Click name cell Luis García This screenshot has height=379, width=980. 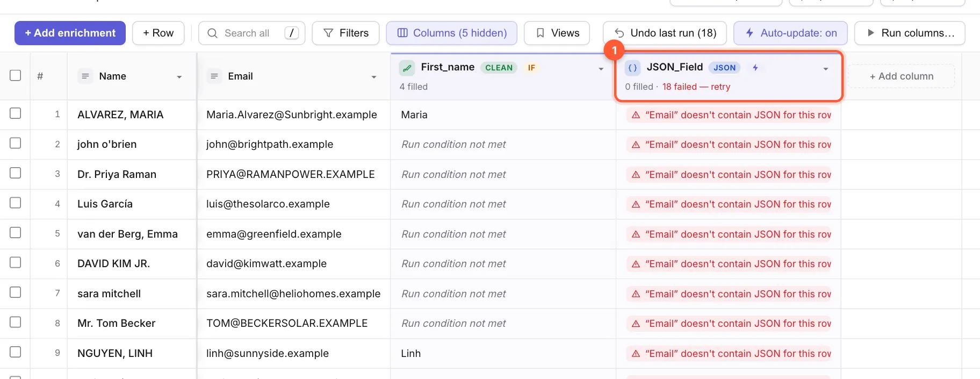tap(132, 204)
